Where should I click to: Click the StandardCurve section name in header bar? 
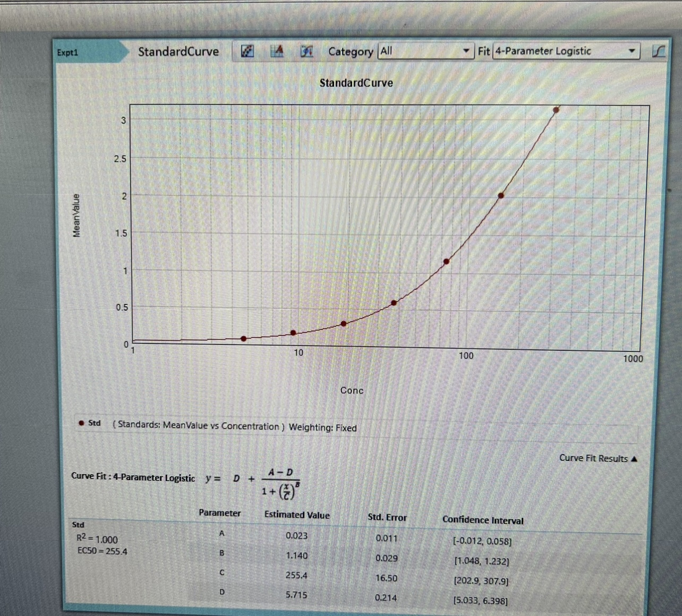[x=178, y=52]
